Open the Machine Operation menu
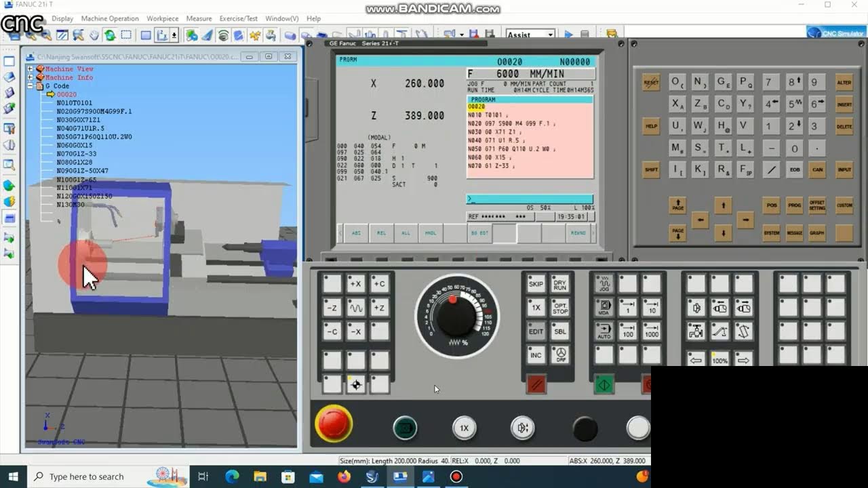The height and width of the screenshot is (488, 868). click(110, 18)
